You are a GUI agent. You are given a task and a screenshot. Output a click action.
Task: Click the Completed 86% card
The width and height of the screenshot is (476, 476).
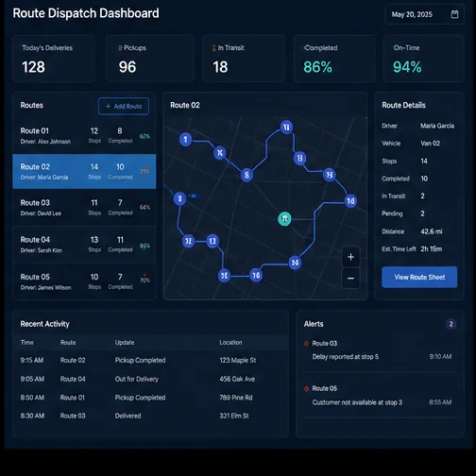click(x=334, y=59)
